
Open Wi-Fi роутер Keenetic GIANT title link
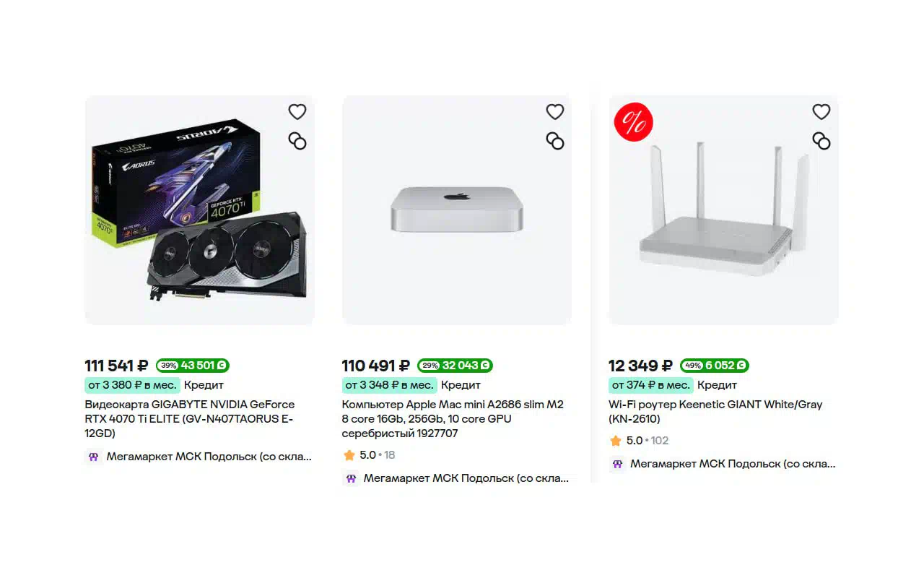tap(715, 412)
